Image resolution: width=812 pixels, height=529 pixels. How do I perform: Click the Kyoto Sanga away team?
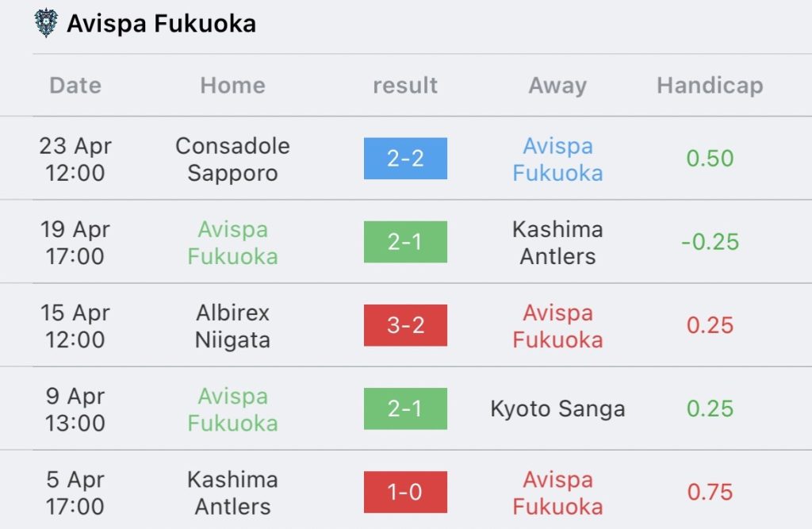[x=557, y=409]
